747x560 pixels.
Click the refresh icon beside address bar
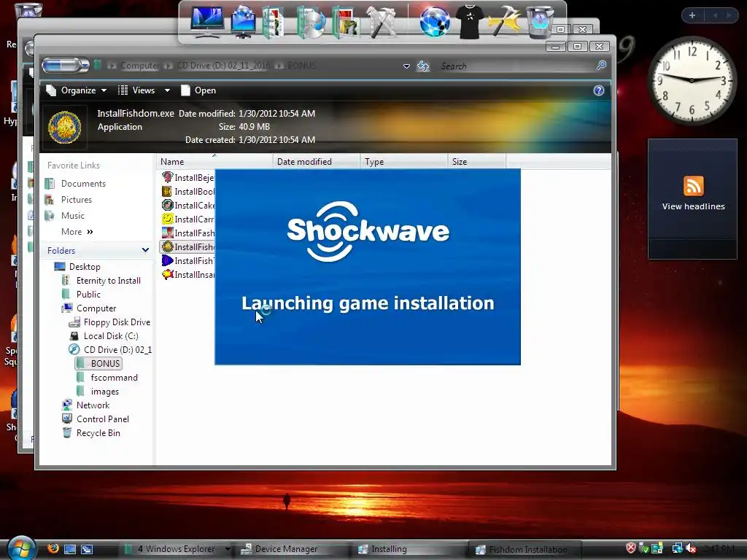point(423,66)
